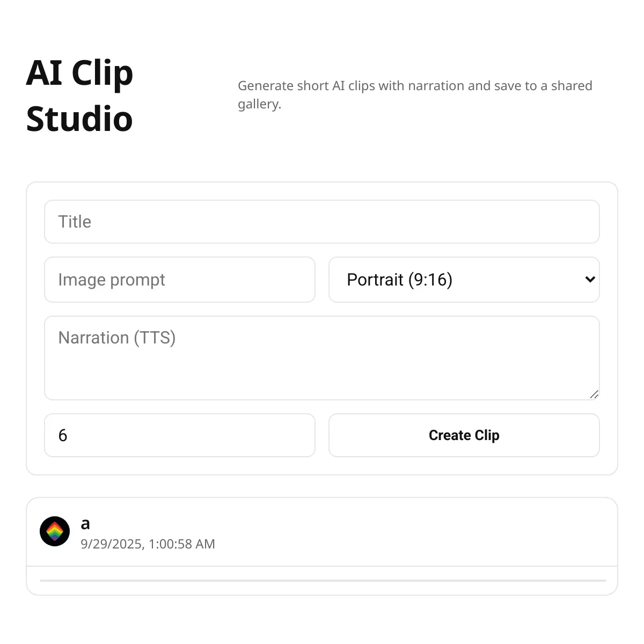Click the "AI Clip" heading line
Image resolution: width=644 pixels, height=644 pixels.
79,73
